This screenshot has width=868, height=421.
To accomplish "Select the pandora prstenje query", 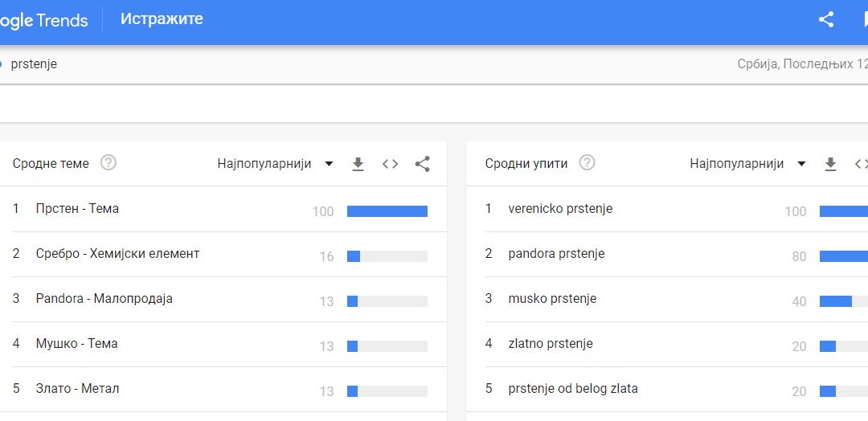I will coord(556,254).
